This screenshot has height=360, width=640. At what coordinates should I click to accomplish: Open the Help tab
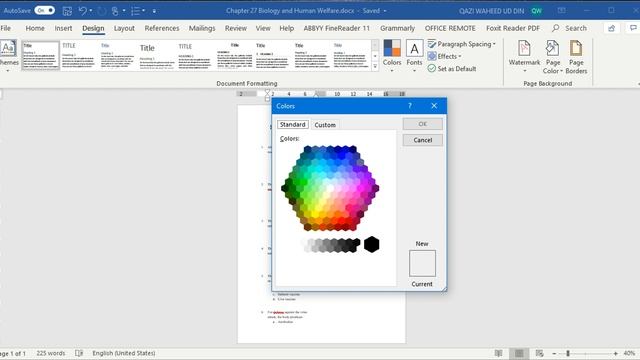pos(287,28)
